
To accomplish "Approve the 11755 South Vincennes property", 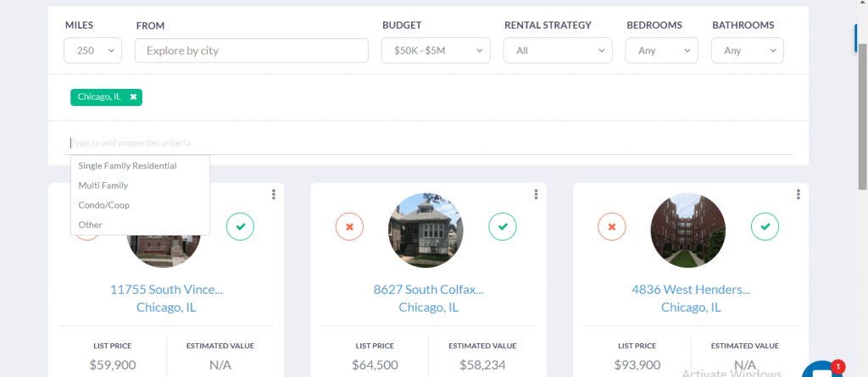I will [240, 227].
